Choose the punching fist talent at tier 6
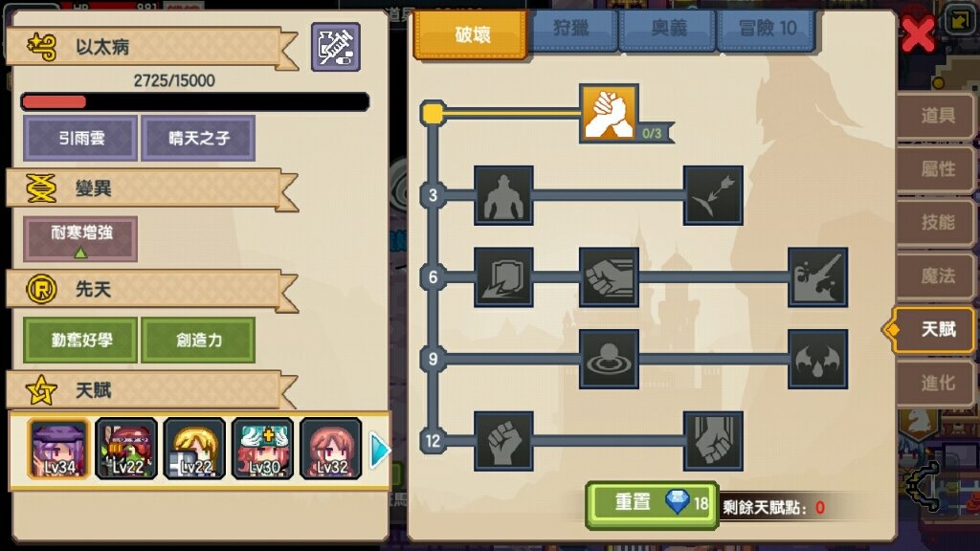The width and height of the screenshot is (980, 551). point(609,276)
